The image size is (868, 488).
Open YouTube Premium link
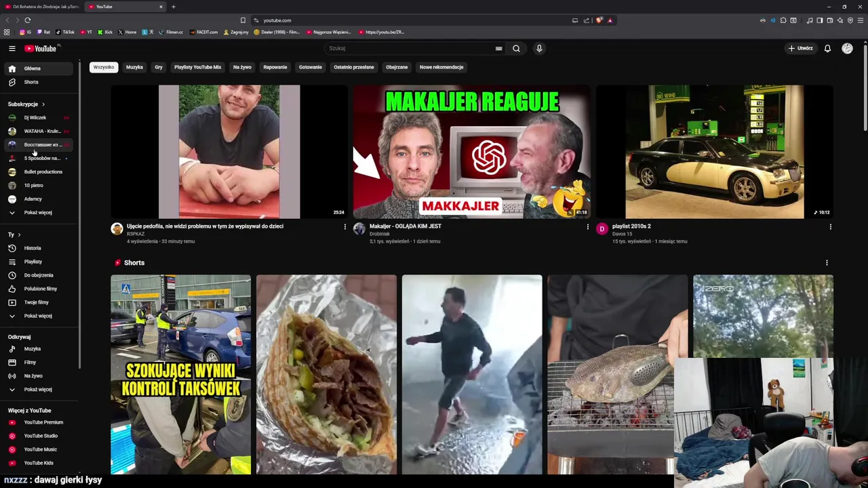point(39,422)
